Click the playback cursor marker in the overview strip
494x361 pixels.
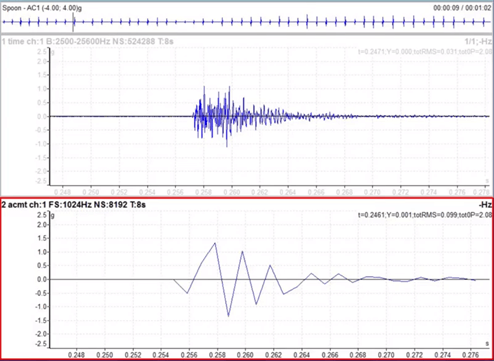pos(73,22)
